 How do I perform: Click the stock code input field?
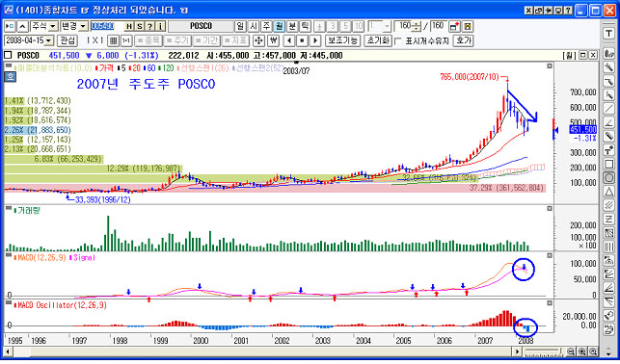pos(106,26)
